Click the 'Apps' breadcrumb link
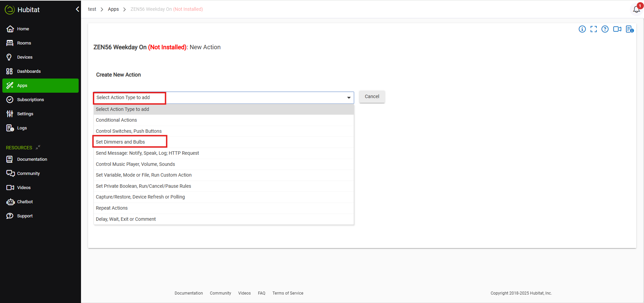The height and width of the screenshot is (303, 644). click(113, 9)
